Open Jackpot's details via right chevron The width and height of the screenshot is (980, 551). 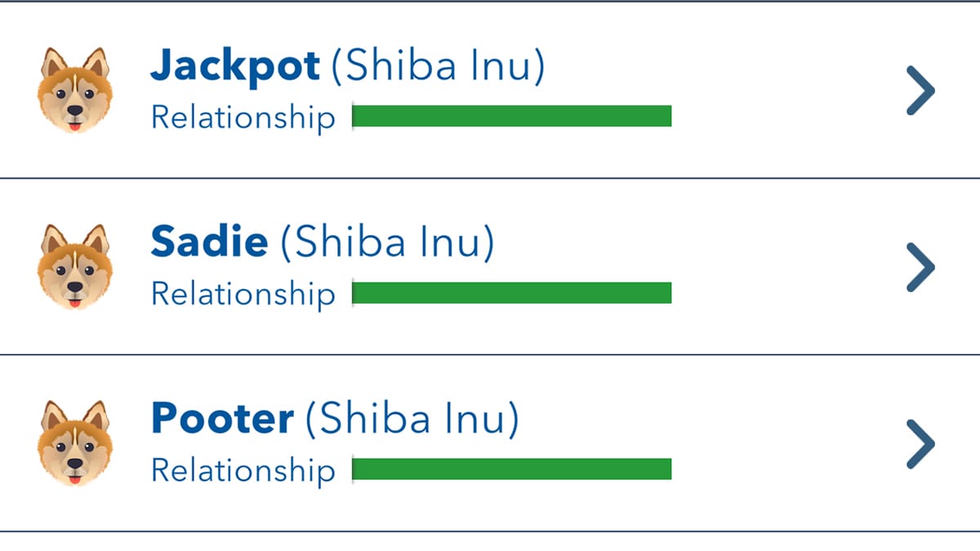click(920, 91)
